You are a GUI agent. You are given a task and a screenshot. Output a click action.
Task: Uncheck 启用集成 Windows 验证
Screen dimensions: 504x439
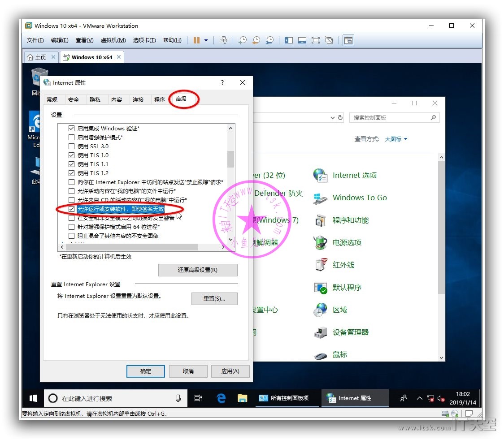click(71, 129)
